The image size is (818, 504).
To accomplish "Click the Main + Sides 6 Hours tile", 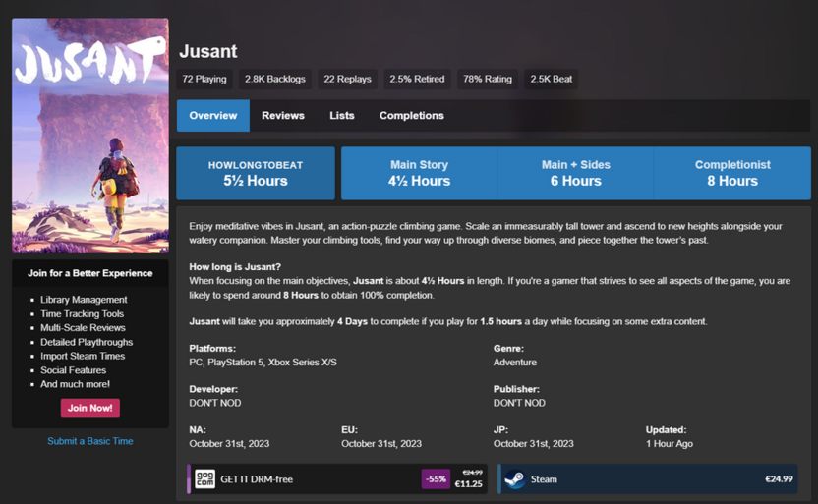I will pos(575,173).
